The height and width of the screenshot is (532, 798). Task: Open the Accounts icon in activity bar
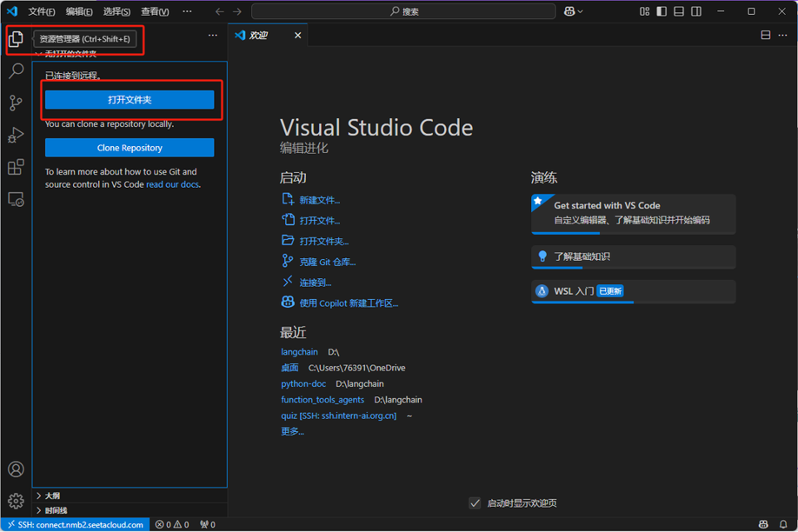click(16, 469)
